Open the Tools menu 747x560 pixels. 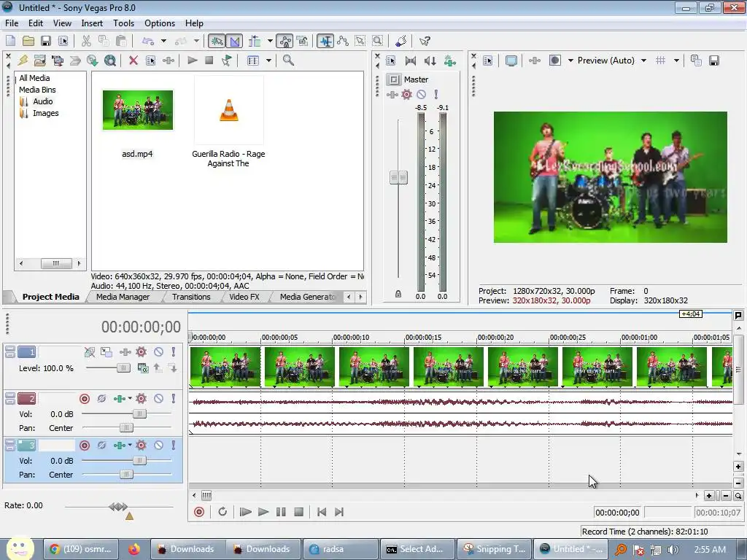[x=123, y=23]
